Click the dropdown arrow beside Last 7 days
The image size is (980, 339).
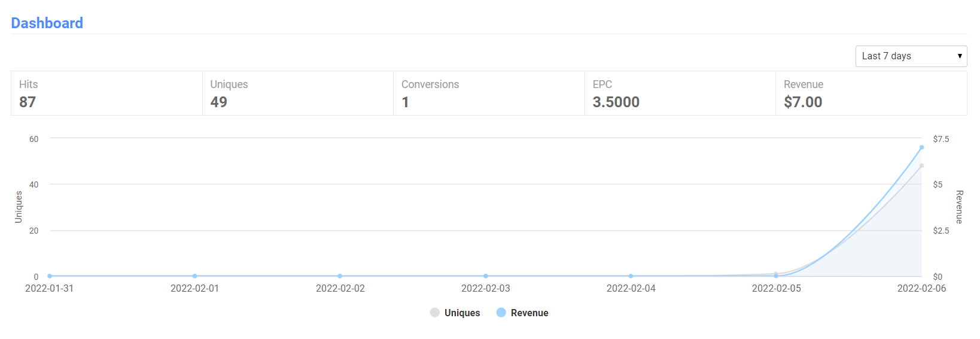tap(960, 56)
